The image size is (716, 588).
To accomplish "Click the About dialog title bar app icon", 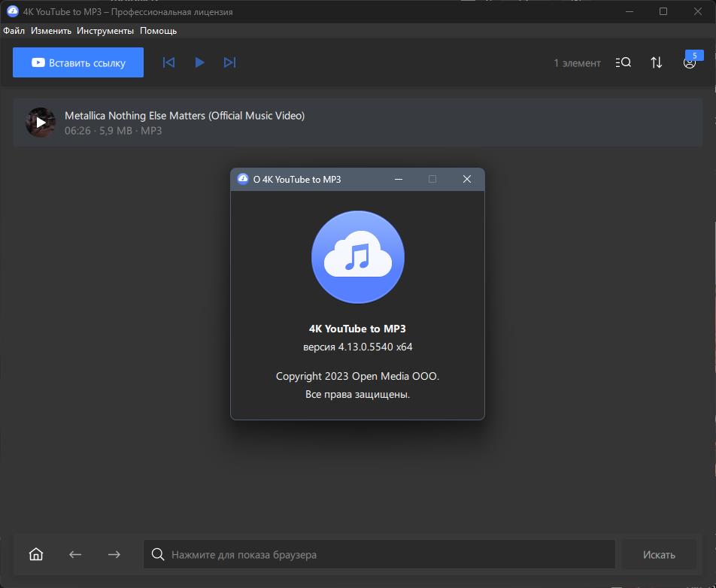I will click(243, 179).
